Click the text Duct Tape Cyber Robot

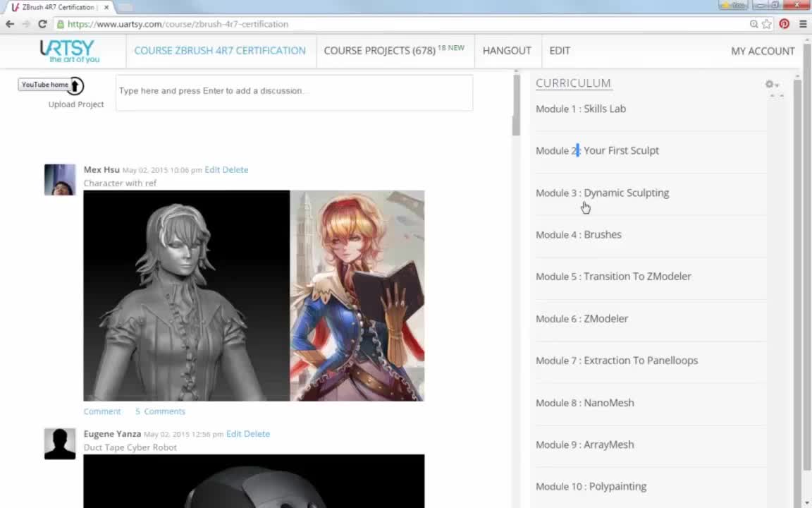pyautogui.click(x=130, y=447)
